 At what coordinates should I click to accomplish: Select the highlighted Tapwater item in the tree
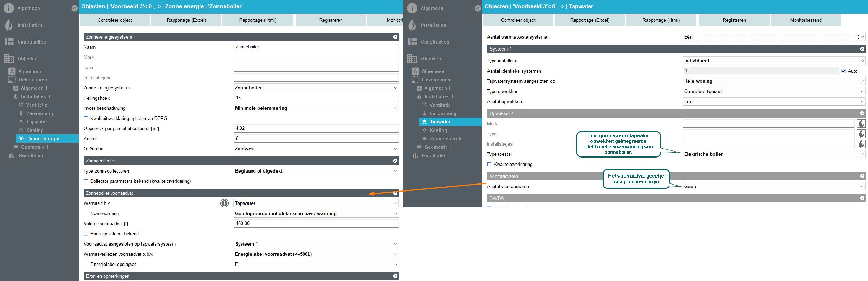click(440, 122)
